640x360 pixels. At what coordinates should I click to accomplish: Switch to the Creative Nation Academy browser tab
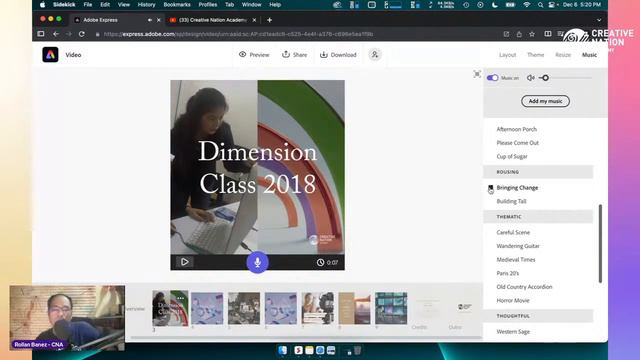pos(213,20)
